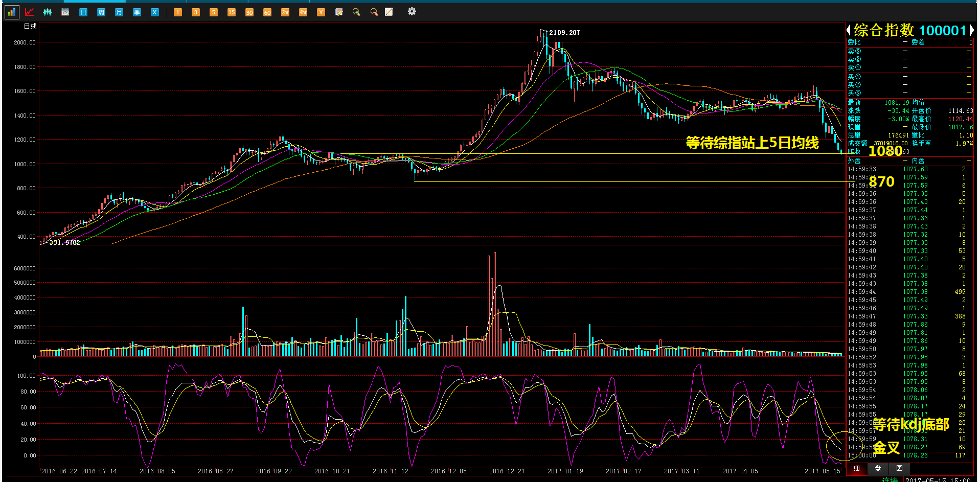
Task: Go to next symbol with right arrow
Action: (x=971, y=31)
